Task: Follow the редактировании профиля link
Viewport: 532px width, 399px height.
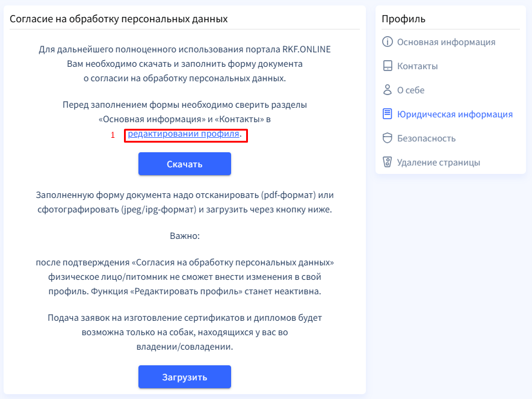Action: tap(184, 134)
